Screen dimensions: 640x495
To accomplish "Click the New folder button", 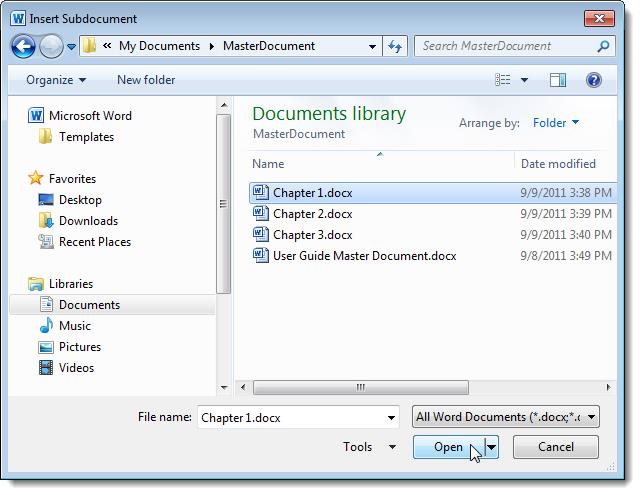I will tap(146, 80).
